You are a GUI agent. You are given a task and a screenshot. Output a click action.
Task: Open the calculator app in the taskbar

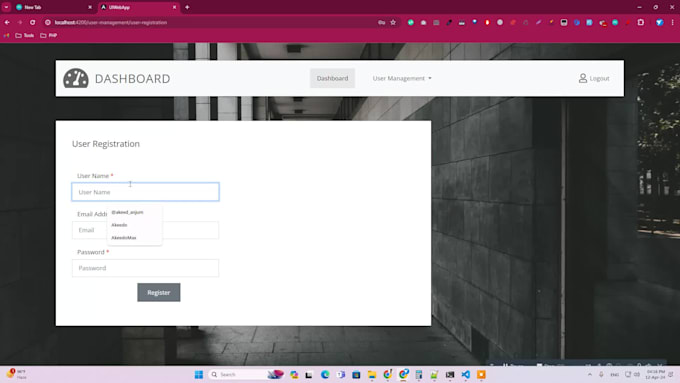[x=418, y=374]
